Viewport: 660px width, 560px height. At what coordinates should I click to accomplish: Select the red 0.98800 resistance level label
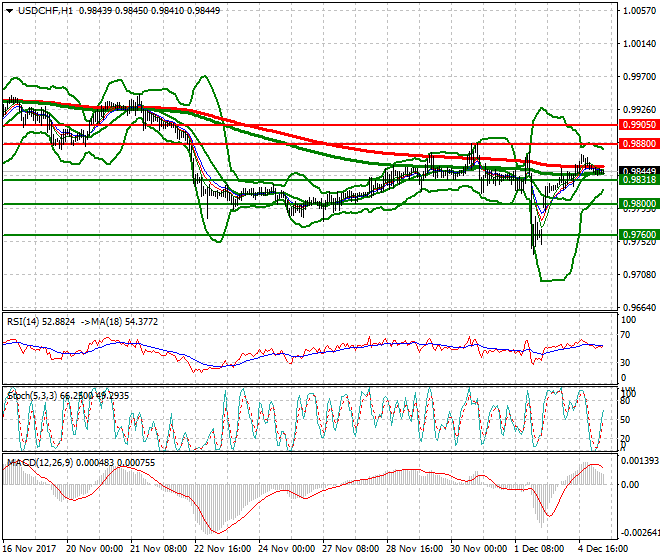(638, 144)
